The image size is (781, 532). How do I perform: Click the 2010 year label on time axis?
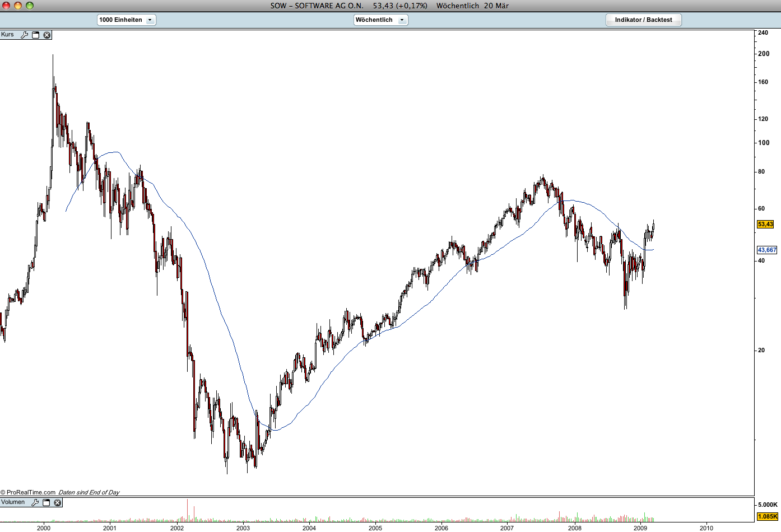[707, 528]
